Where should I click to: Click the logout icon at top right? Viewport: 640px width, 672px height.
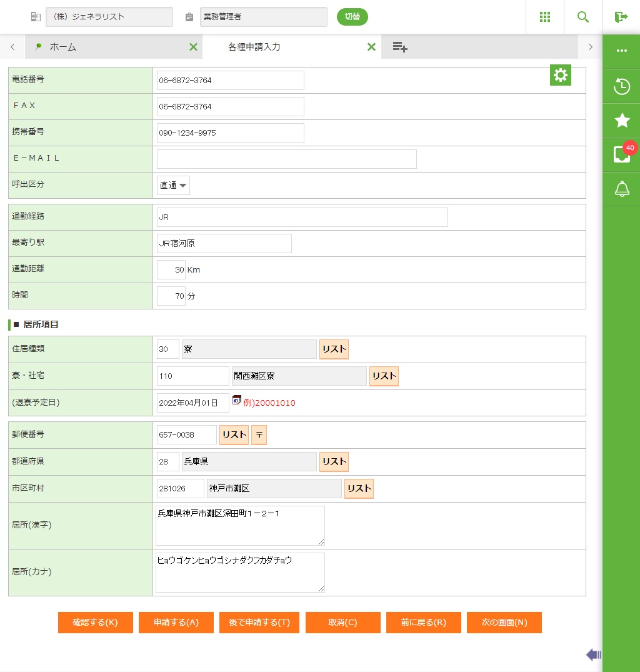pyautogui.click(x=621, y=17)
